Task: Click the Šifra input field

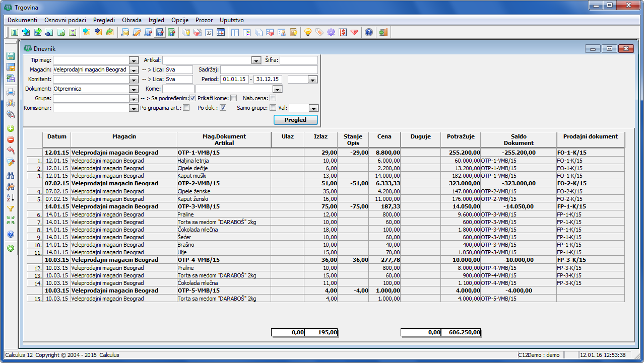Action: (298, 60)
